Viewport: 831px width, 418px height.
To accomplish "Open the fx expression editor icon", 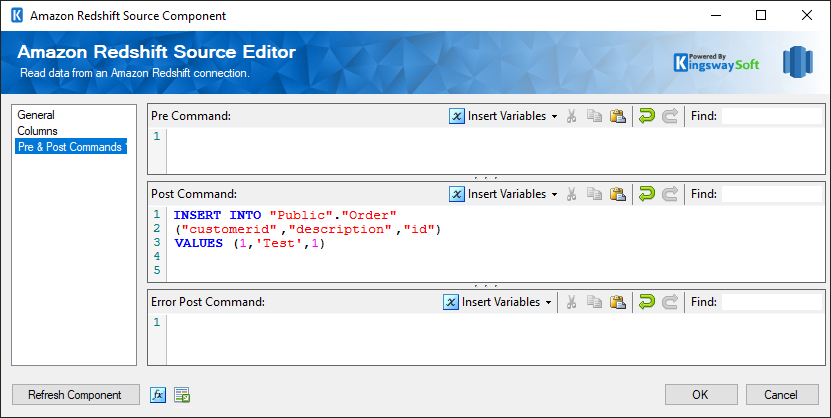I will 158,395.
